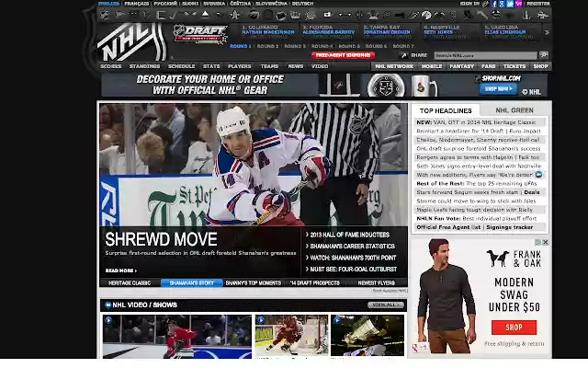Open Stats menu

(x=211, y=66)
